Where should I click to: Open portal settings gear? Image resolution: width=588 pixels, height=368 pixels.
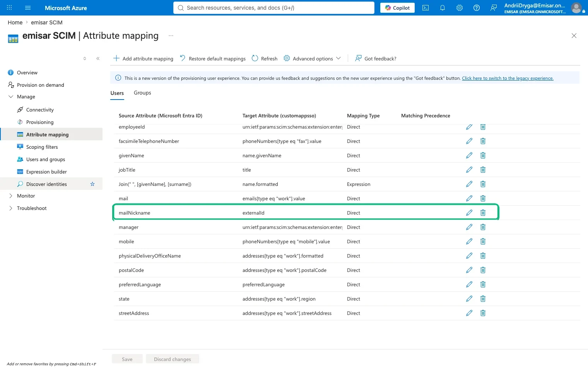tap(460, 8)
